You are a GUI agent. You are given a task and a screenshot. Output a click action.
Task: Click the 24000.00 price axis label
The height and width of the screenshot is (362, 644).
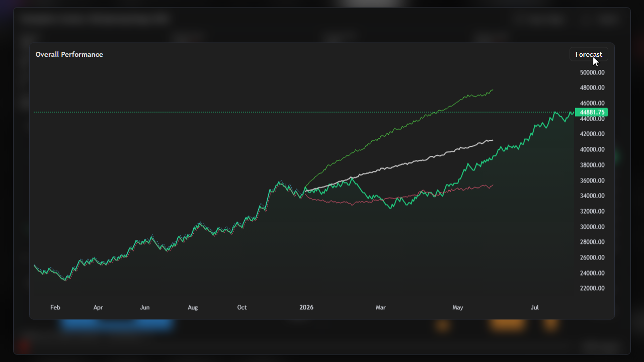[592, 273]
